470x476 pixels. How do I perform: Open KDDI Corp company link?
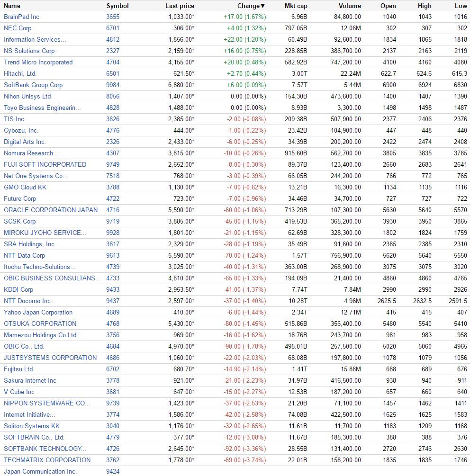tap(18, 289)
